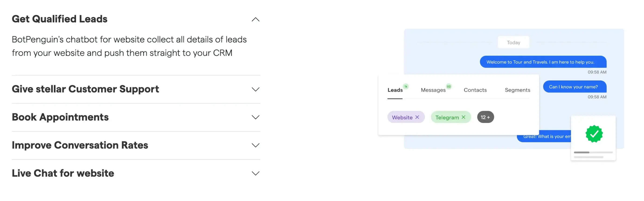Open the Segments tab
The height and width of the screenshot is (201, 644).
click(517, 90)
